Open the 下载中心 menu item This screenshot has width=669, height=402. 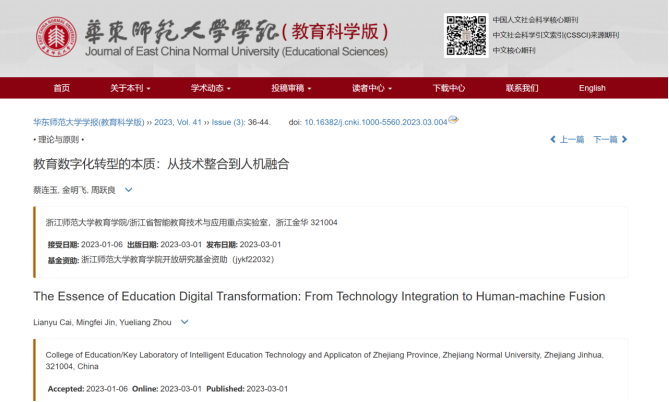click(x=449, y=88)
